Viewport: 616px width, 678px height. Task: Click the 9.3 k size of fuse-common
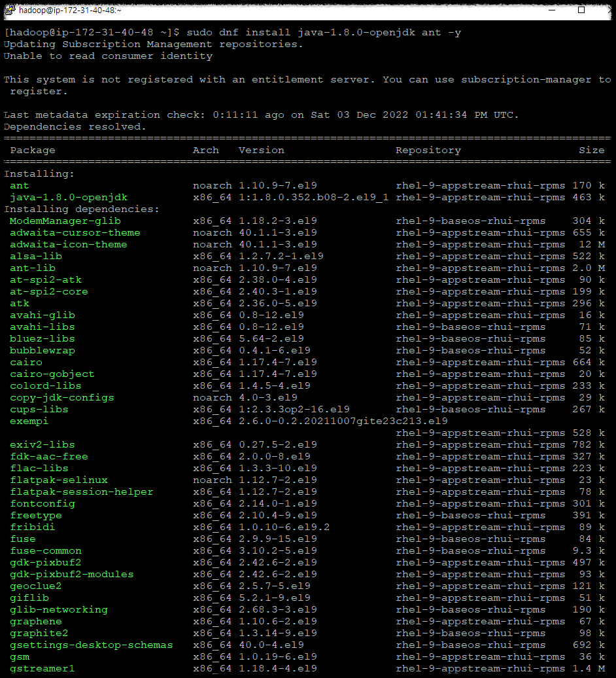point(589,550)
